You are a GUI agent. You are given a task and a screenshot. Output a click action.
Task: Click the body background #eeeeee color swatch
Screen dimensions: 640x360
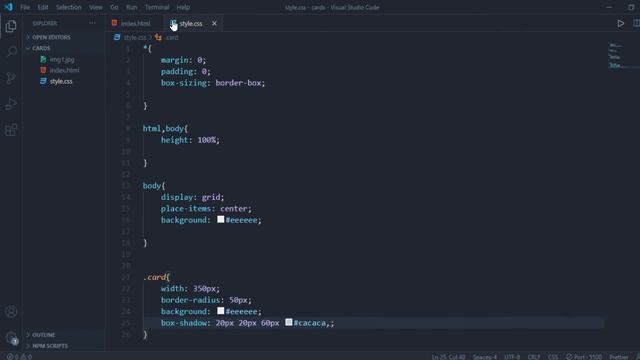[220, 220]
